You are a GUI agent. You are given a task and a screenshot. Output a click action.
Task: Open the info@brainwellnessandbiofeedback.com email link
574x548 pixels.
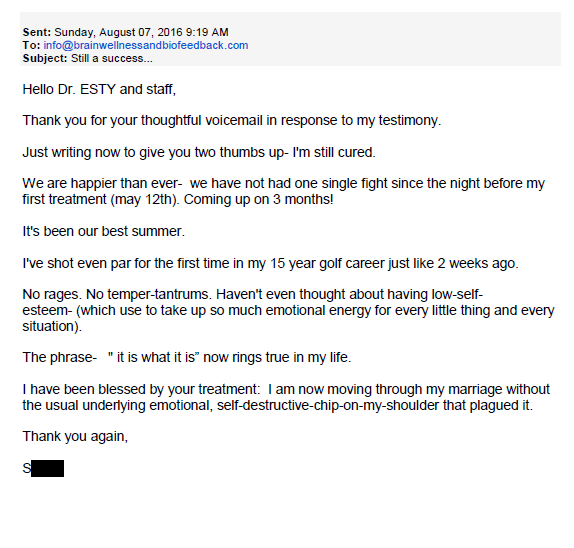(146, 45)
